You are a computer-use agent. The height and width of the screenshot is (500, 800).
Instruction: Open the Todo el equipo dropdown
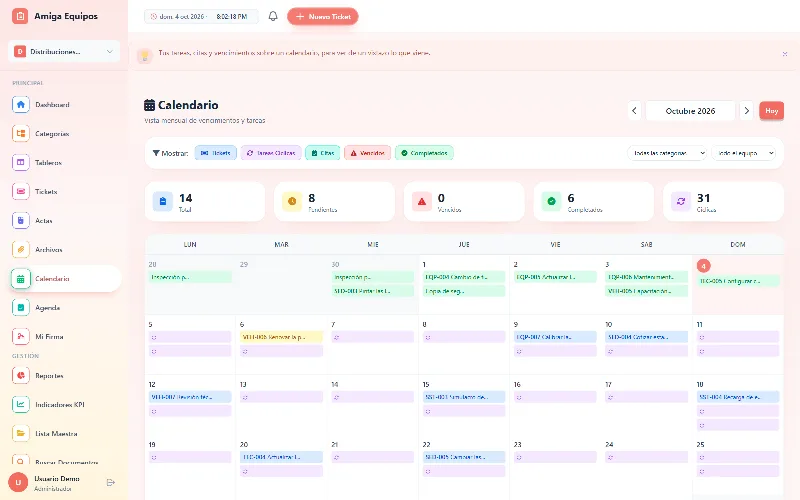(x=743, y=153)
